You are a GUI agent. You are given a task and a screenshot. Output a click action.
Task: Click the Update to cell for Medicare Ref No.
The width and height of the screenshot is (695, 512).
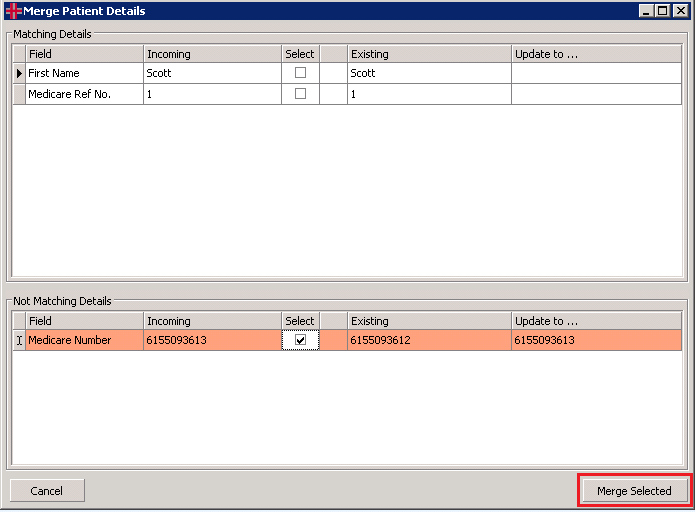[596, 94]
